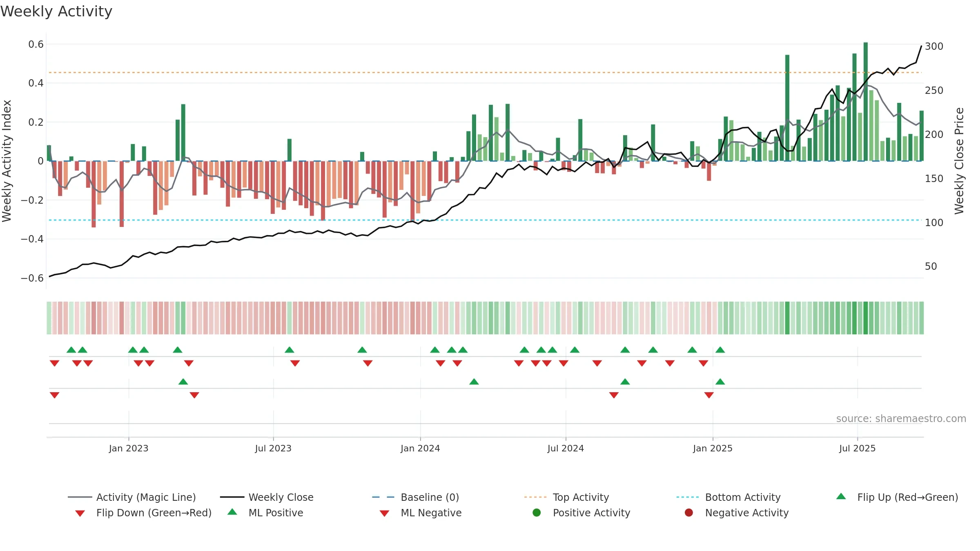Screen dimensions: 980x551
Task: Click the first ML Positive green triangle in early 2023
Action: point(183,382)
